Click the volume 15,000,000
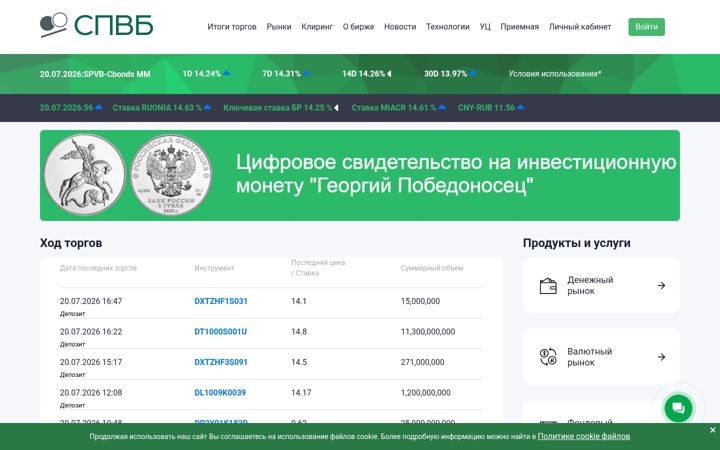Screen dimensions: 720x450 point(420,301)
